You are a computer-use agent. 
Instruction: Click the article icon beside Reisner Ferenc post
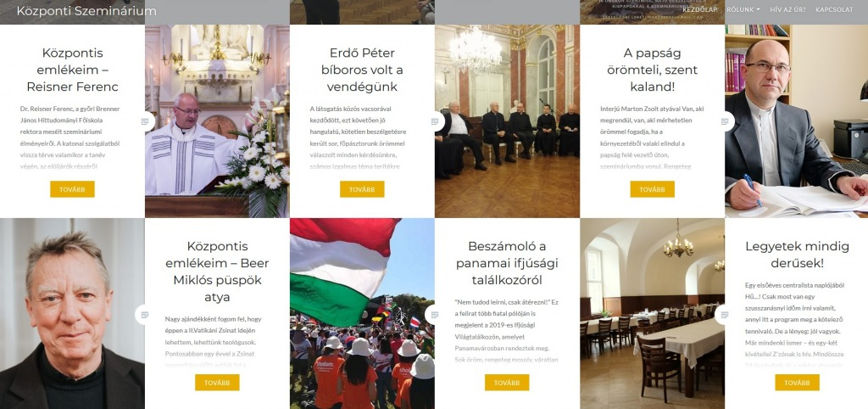pyautogui.click(x=145, y=121)
